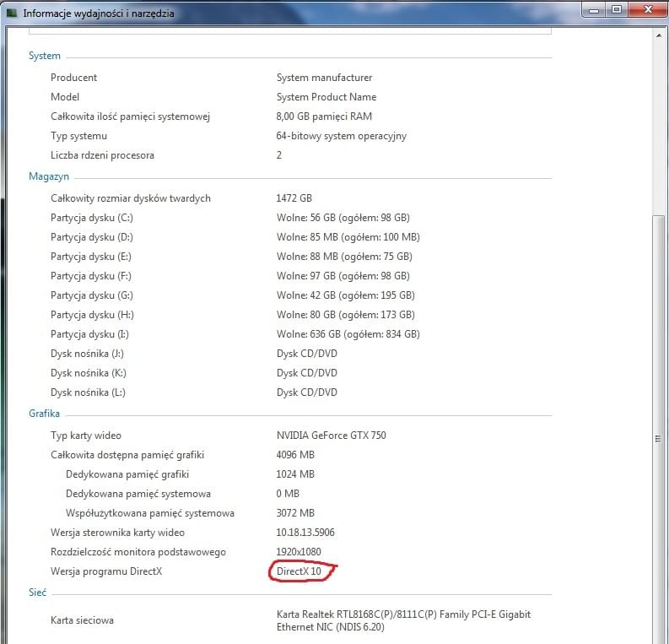Close the Informacje wydajności i narzędzia window

(x=648, y=10)
